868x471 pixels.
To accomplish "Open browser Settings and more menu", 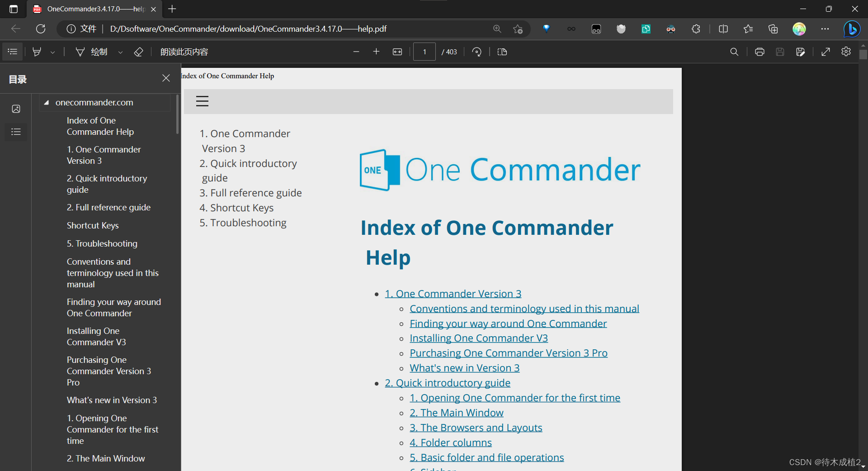I will point(825,29).
